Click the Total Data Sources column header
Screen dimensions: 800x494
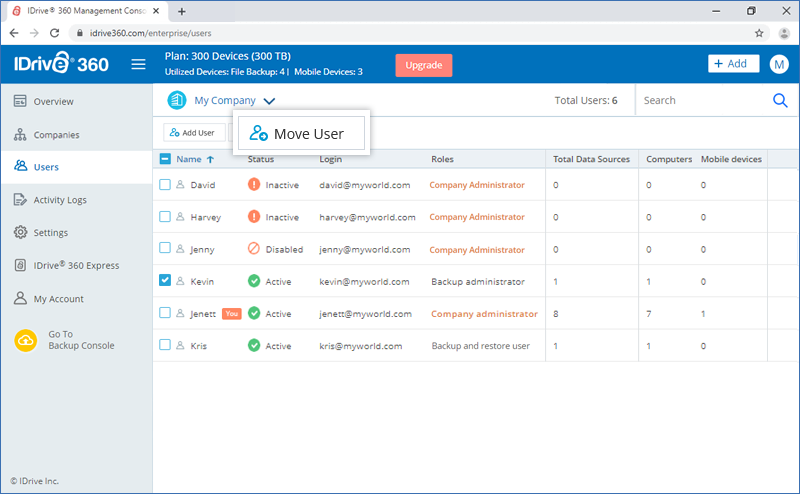pyautogui.click(x=591, y=159)
